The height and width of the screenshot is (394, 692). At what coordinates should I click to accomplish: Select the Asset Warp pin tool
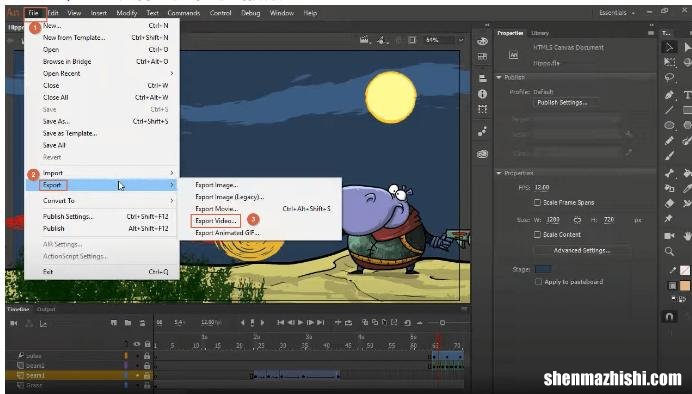(669, 218)
